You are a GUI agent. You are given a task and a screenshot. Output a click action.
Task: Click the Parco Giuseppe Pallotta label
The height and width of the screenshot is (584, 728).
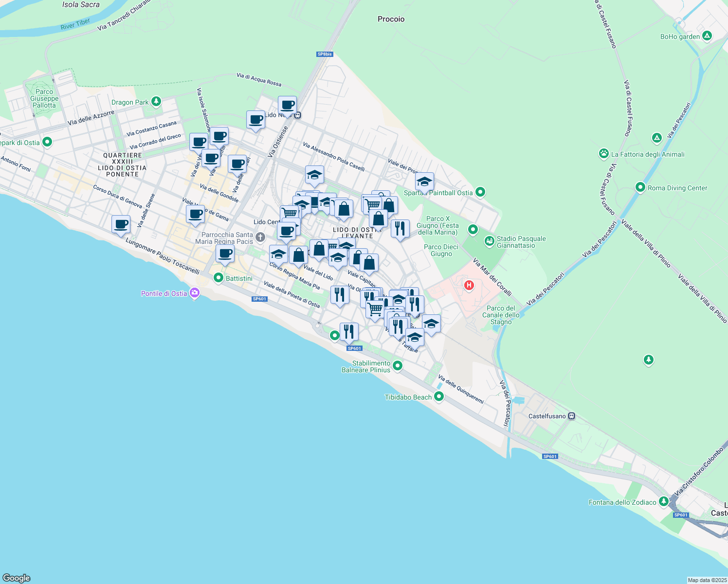pyautogui.click(x=44, y=98)
